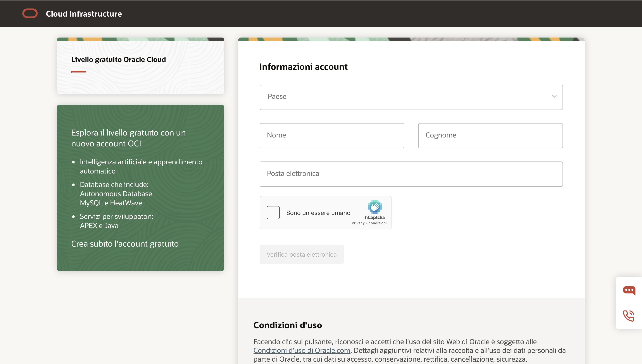Click the Informazioni account heading
Image resolution: width=642 pixels, height=364 pixels.
[303, 67]
